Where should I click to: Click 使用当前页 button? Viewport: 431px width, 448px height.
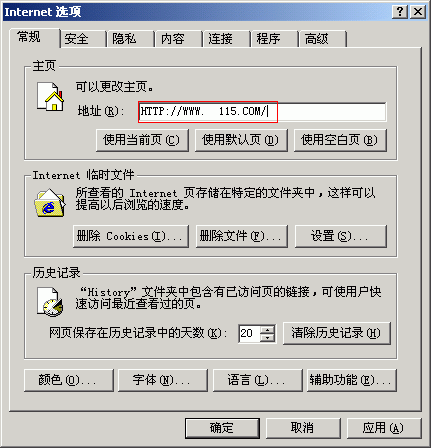(142, 140)
